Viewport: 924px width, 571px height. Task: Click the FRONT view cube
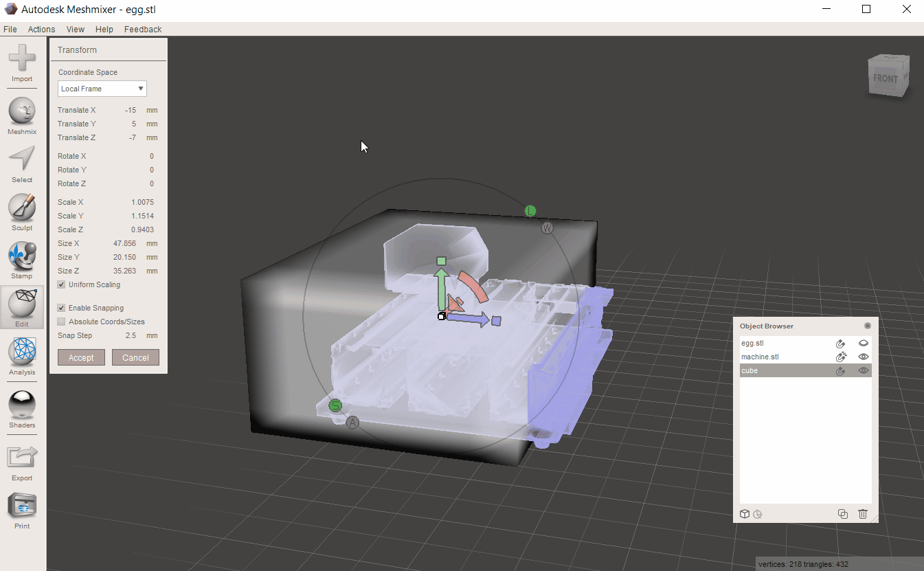pos(889,76)
